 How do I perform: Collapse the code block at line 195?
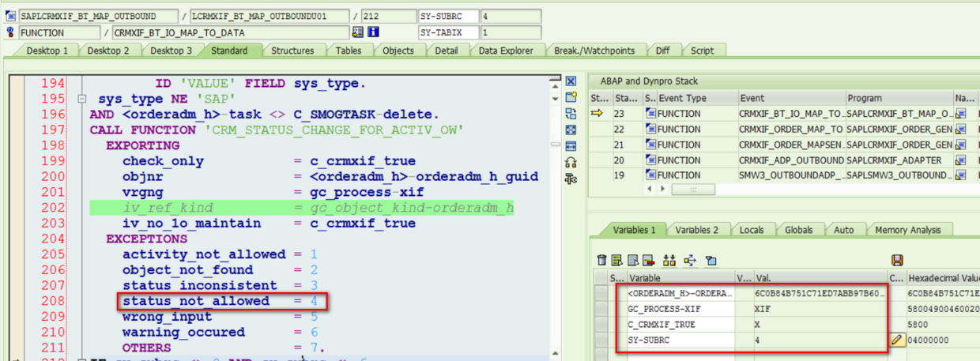[81, 100]
